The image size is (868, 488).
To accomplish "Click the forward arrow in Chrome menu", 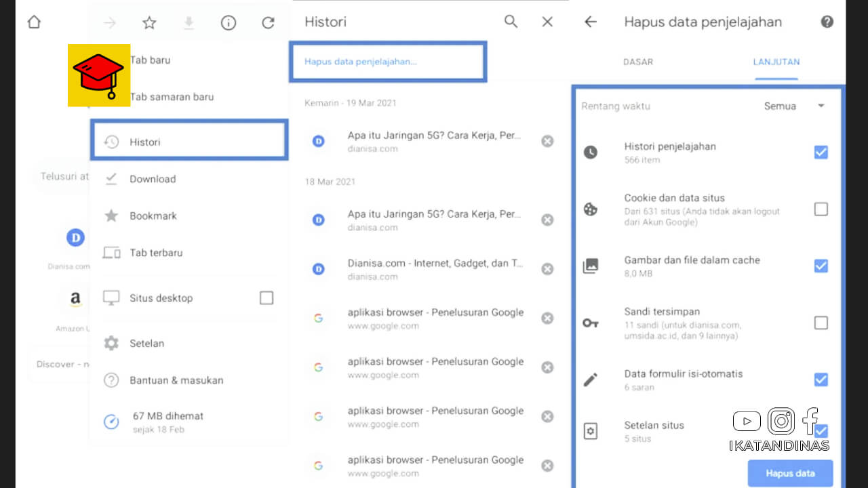I will tap(110, 23).
